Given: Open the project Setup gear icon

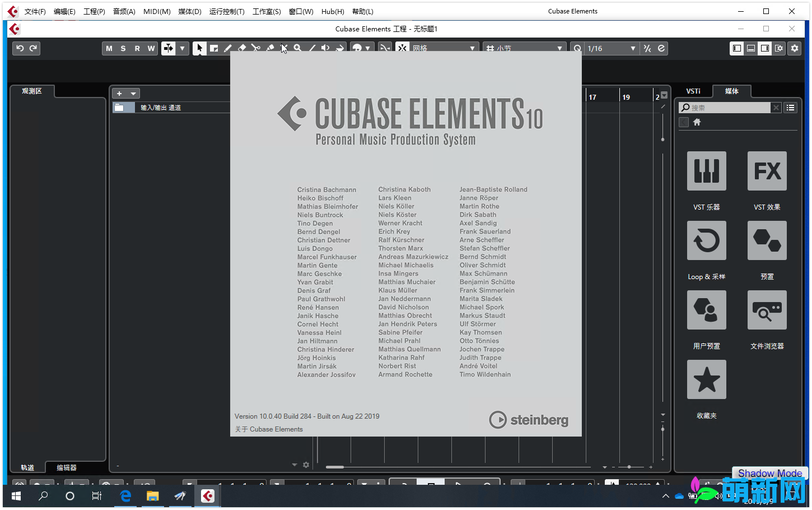Looking at the screenshot, I should (x=795, y=48).
